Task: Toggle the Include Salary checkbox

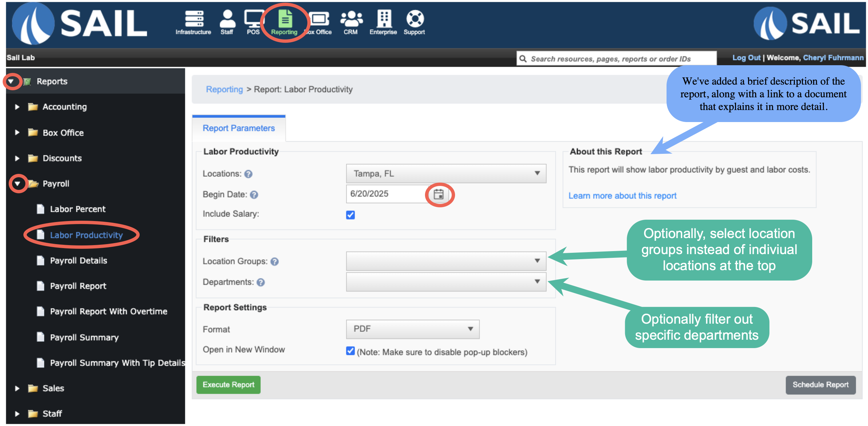Action: pyautogui.click(x=350, y=215)
